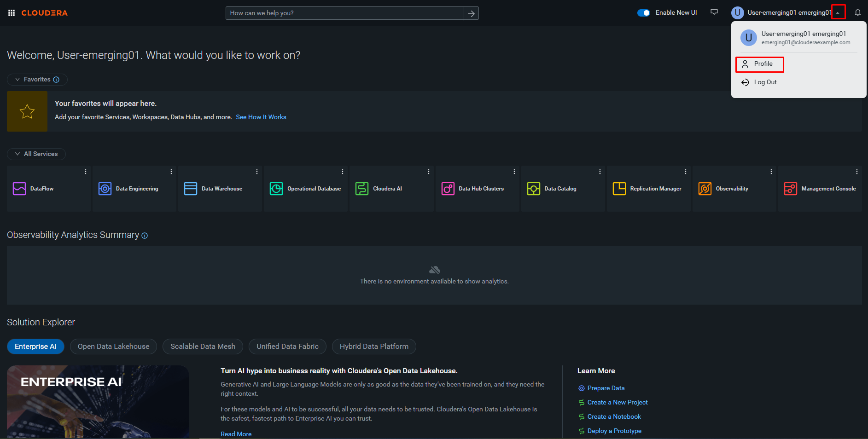Screen dimensions: 868x439
Task: Toggle the Enable New UI switch
Action: pyautogui.click(x=643, y=13)
